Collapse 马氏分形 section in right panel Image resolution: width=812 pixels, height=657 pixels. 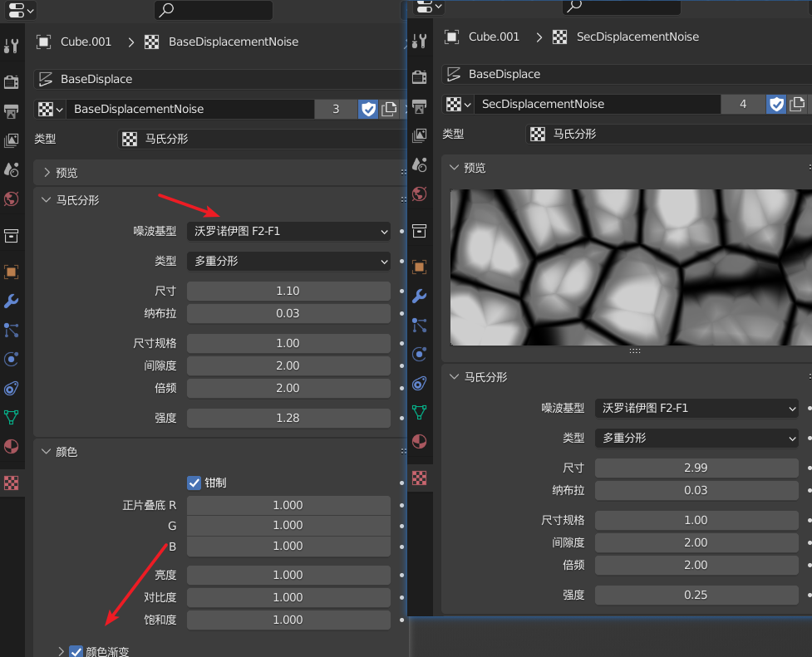point(454,376)
